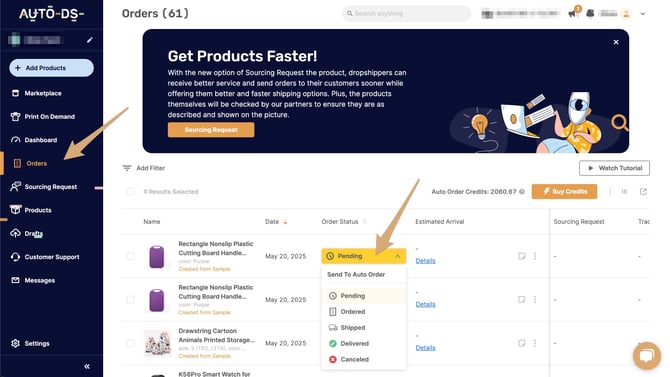Click Add Filter
Viewport: 670px width, 377px height.
coord(144,168)
